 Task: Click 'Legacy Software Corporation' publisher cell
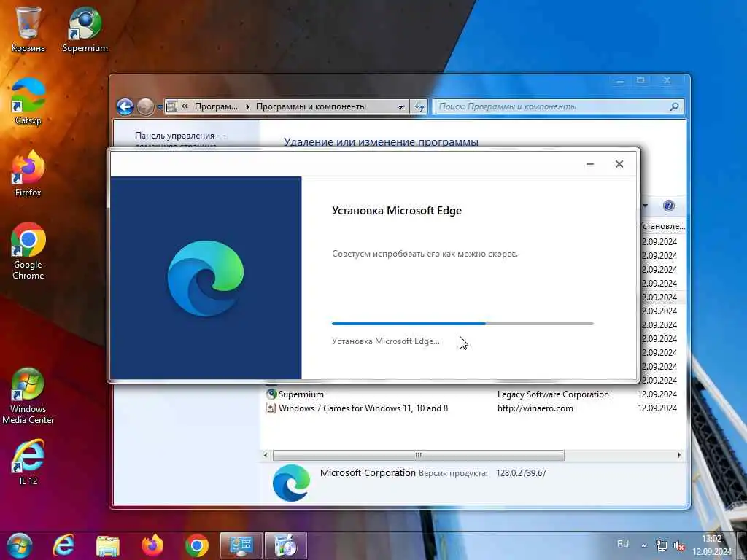point(553,394)
